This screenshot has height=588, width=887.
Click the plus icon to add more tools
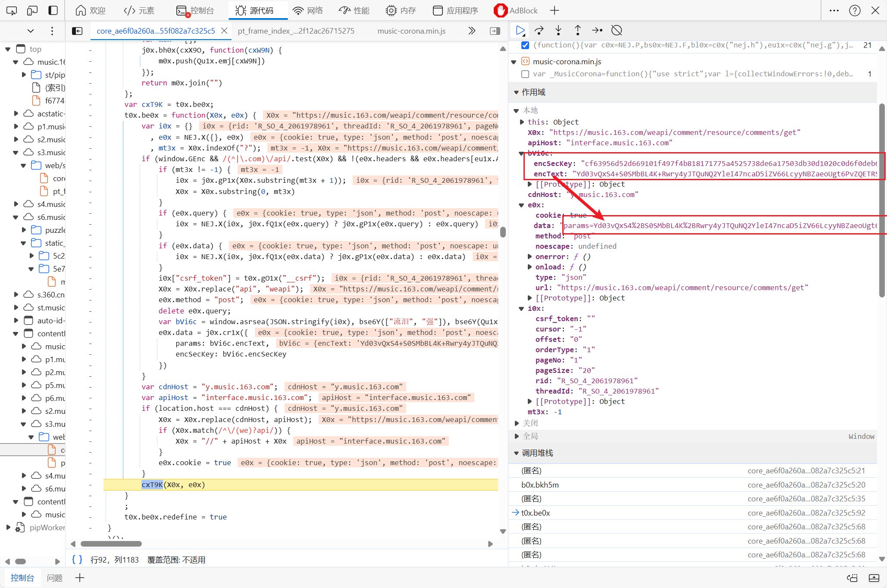555,10
